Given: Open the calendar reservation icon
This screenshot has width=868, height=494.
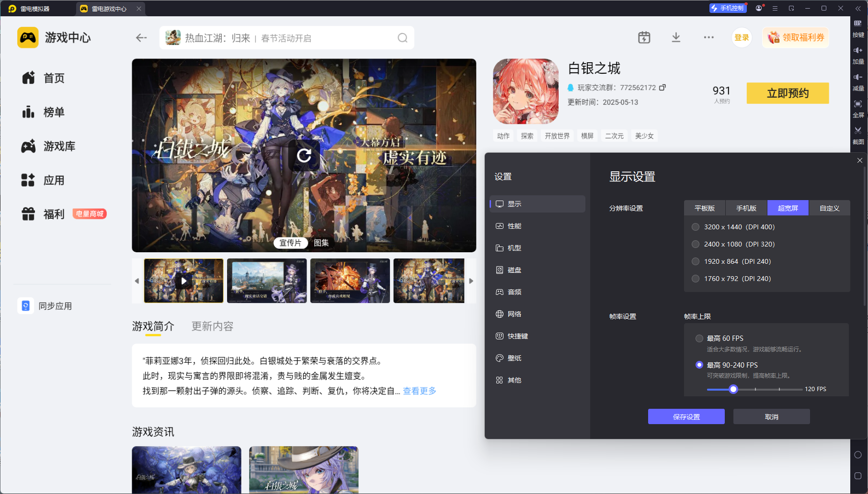Looking at the screenshot, I should click(644, 37).
